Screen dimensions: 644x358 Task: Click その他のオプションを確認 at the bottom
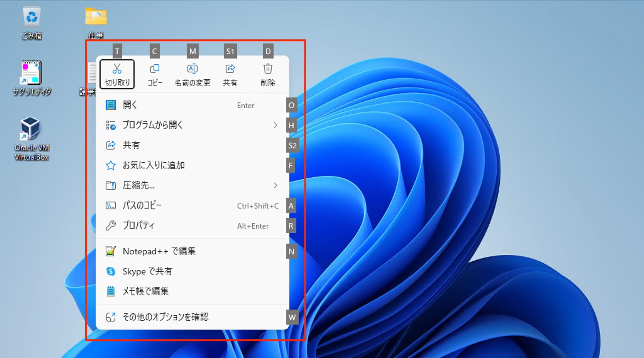(166, 317)
